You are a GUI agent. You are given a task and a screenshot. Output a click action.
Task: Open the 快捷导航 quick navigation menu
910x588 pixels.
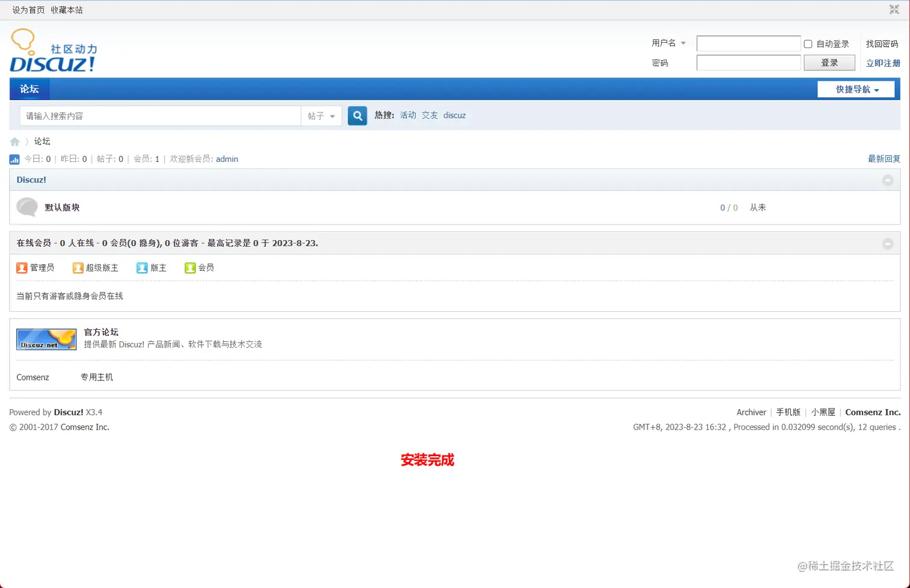click(856, 89)
